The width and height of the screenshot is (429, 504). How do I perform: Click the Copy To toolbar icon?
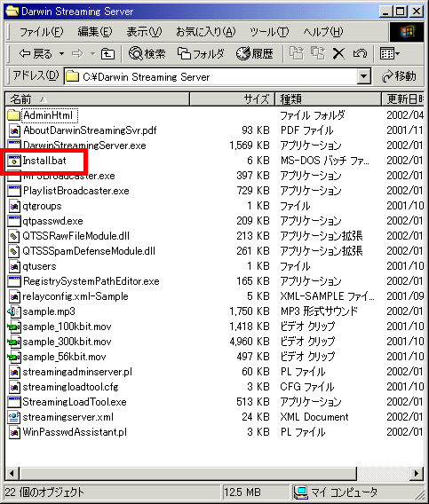coord(318,53)
